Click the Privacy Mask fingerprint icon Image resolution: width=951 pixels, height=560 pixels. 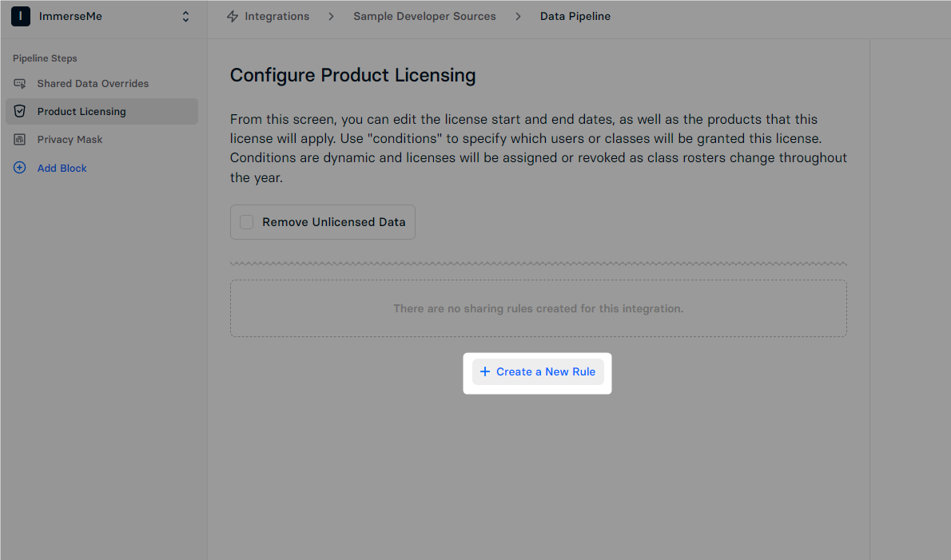(20, 139)
